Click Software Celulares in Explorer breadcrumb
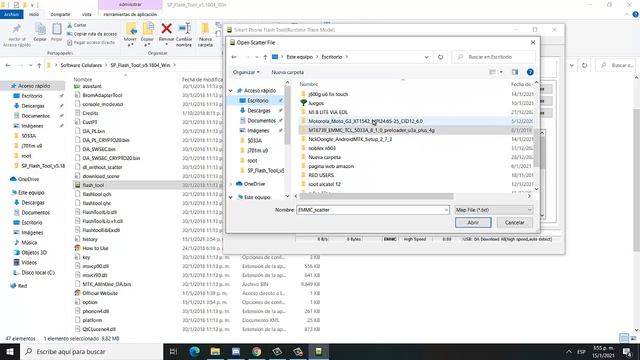 (81, 65)
